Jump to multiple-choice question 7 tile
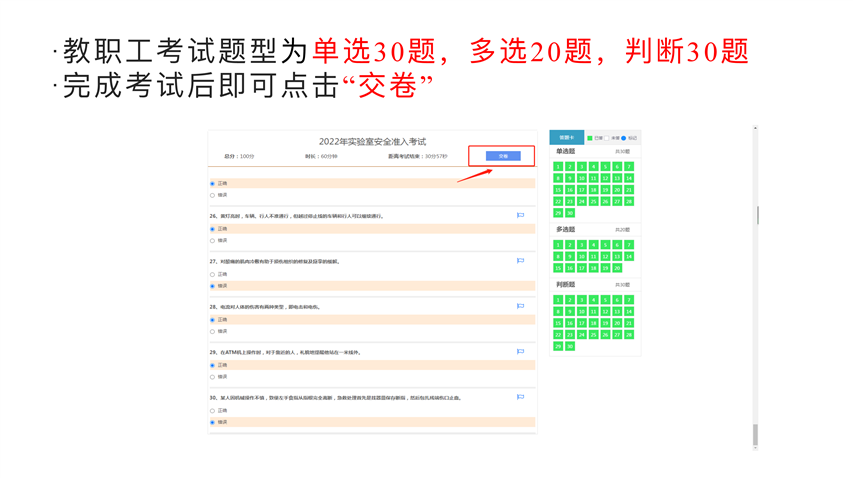Image resolution: width=853 pixels, height=479 pixels. coord(629,245)
